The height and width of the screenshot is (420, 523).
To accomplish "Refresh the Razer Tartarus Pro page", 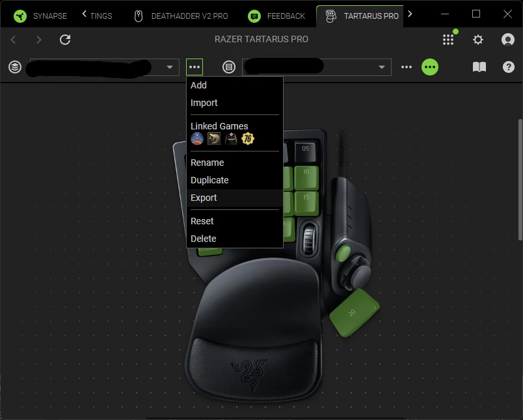I will coord(65,40).
